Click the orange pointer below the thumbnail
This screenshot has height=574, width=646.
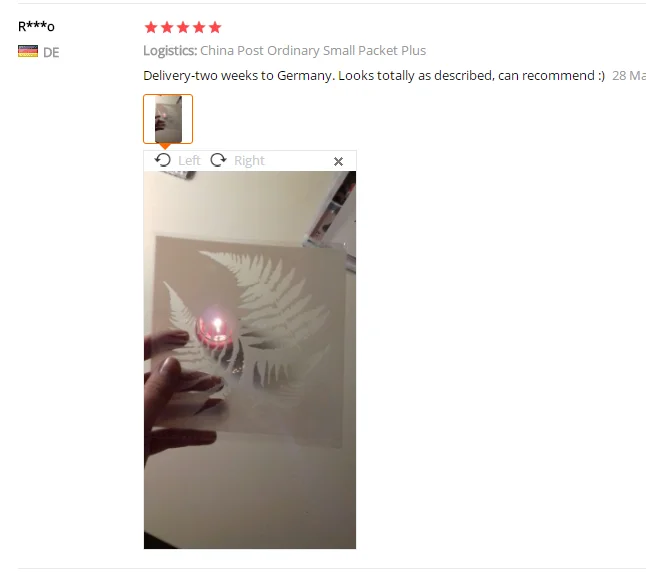(165, 146)
